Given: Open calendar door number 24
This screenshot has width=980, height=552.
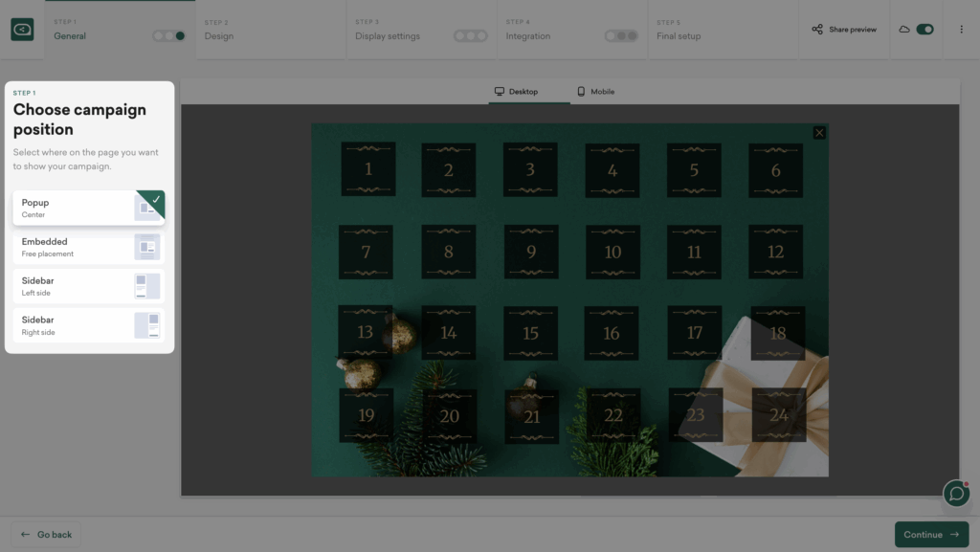Looking at the screenshot, I should (777, 414).
